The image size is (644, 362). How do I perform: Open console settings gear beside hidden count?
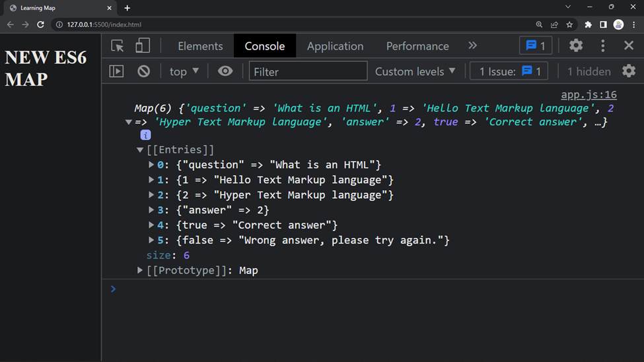pos(629,71)
